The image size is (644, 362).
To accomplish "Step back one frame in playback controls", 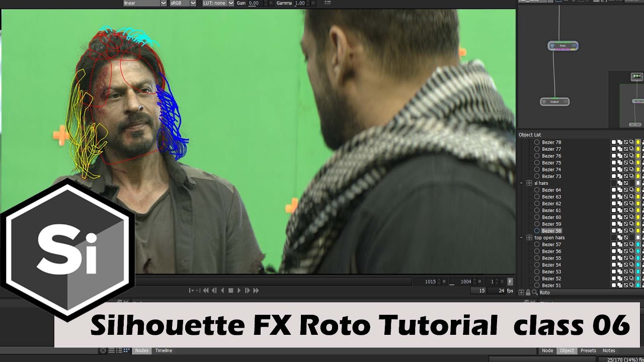I will 214,291.
